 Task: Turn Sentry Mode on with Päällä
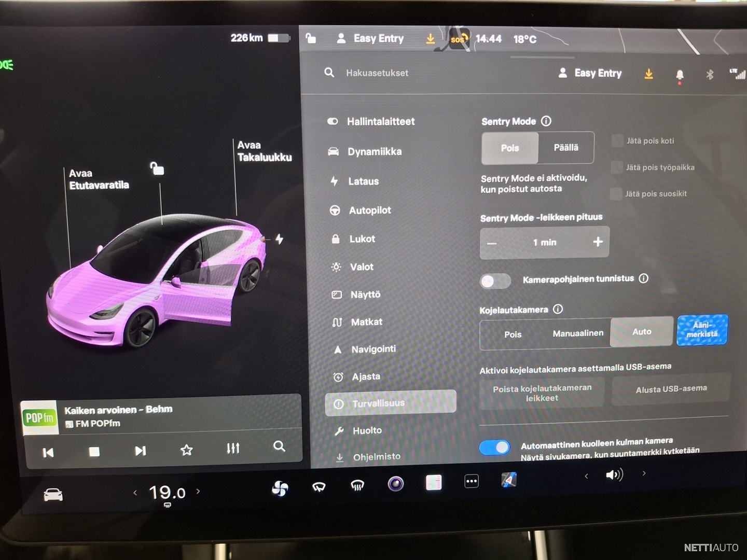point(565,148)
